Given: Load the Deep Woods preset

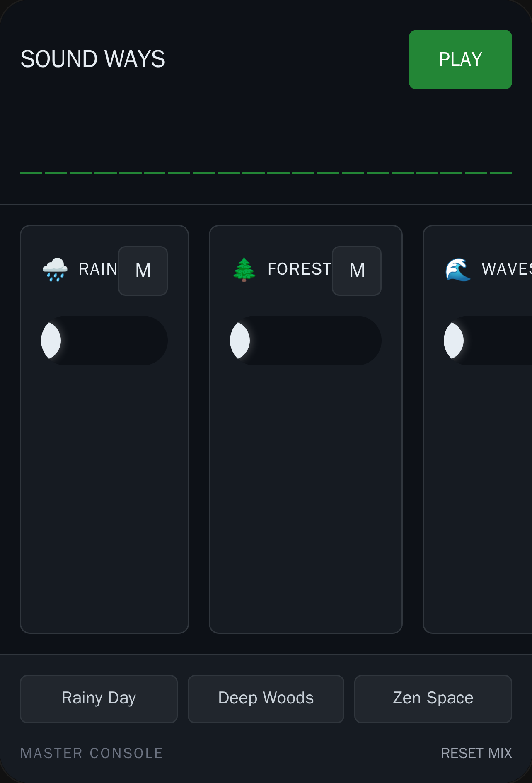Looking at the screenshot, I should [x=266, y=699].
